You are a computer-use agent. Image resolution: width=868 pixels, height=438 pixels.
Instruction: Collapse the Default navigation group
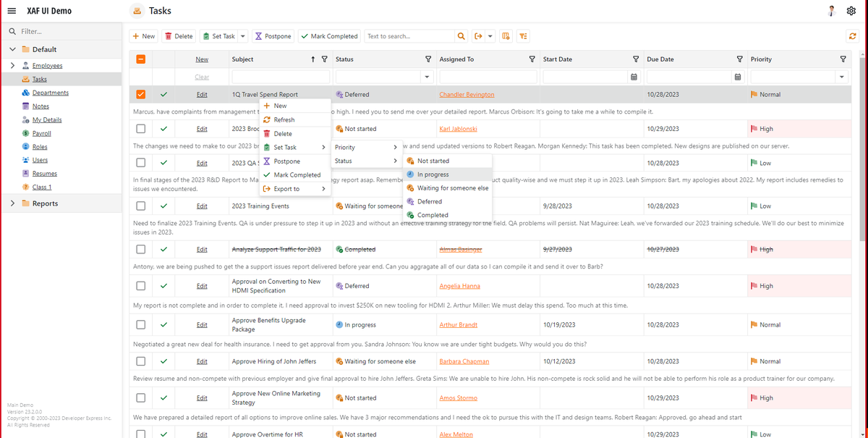(x=12, y=49)
